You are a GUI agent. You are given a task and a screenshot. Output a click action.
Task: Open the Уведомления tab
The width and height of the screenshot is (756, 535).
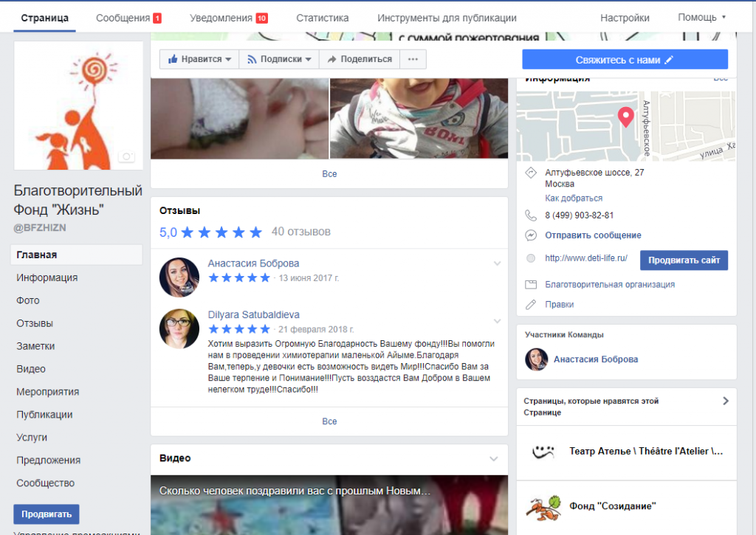point(229,18)
